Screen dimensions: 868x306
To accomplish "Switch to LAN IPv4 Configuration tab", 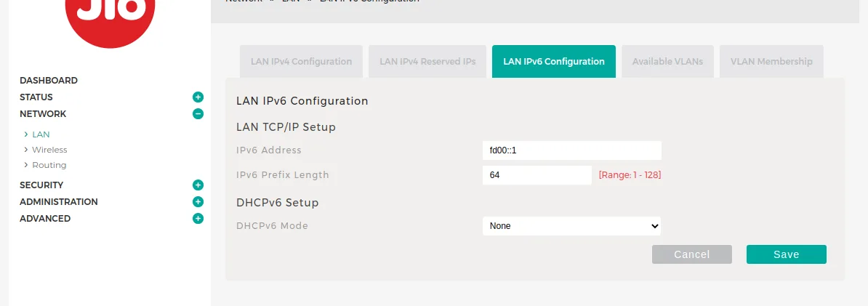I will click(301, 62).
